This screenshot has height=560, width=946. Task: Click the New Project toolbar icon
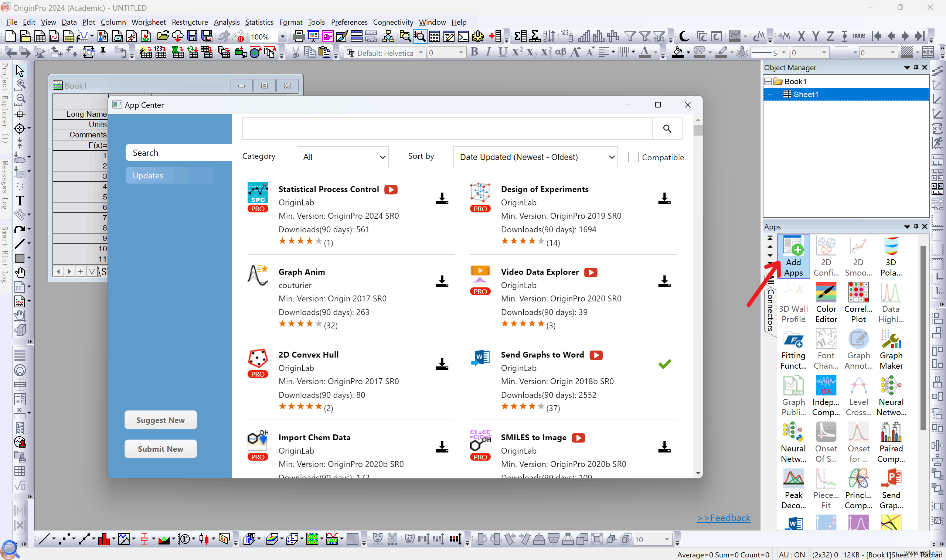click(x=11, y=36)
